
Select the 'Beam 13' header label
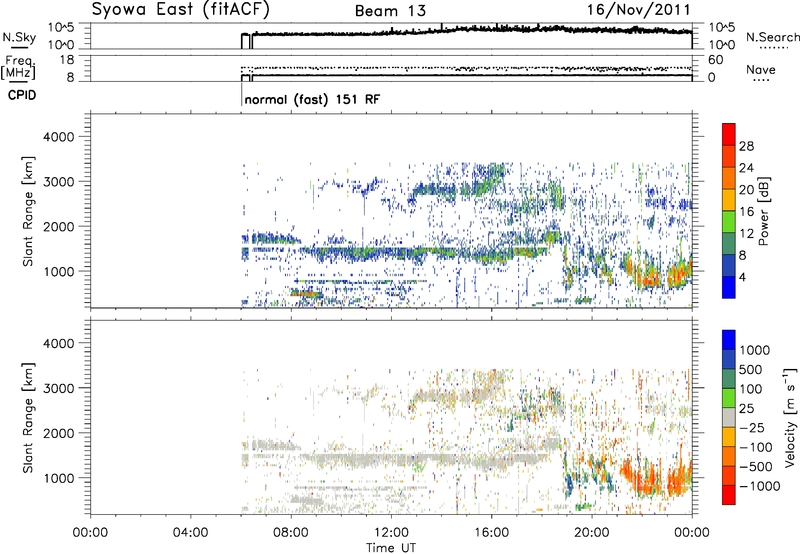coord(390,11)
